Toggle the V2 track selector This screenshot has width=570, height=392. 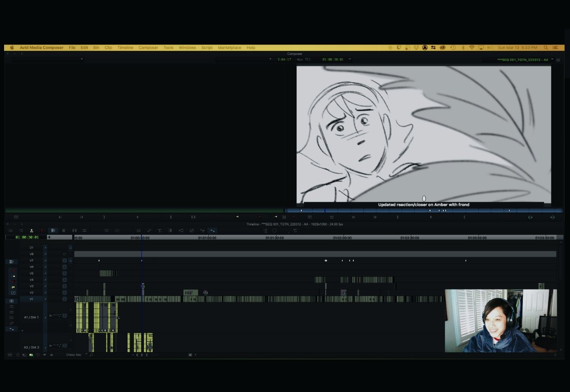click(31, 293)
